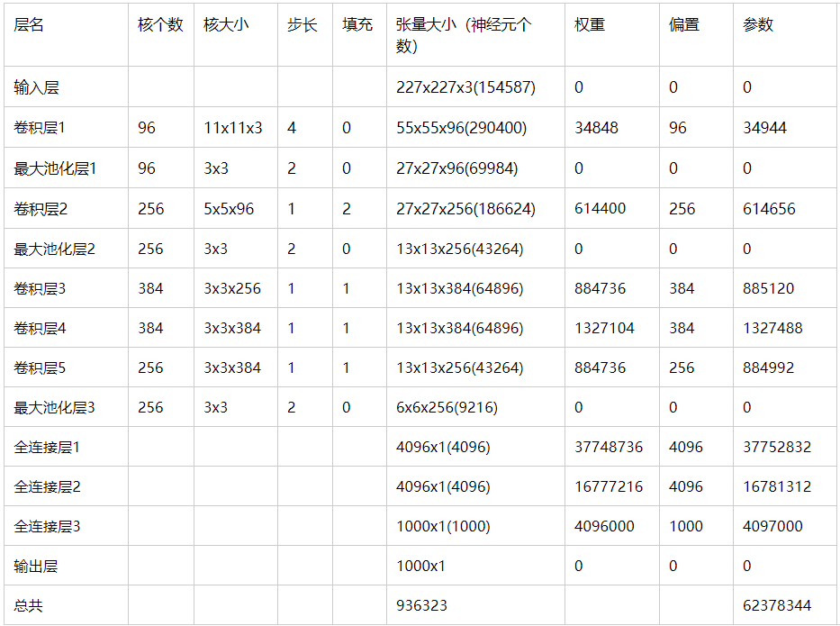
Task: Click parameter value 16781312
Action: [777, 486]
